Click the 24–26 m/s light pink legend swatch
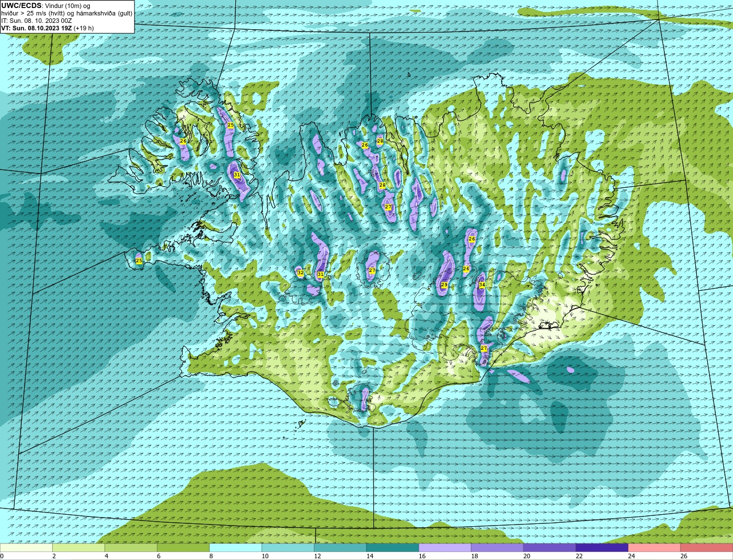Image resolution: width=733 pixels, height=560 pixels. pos(655,548)
